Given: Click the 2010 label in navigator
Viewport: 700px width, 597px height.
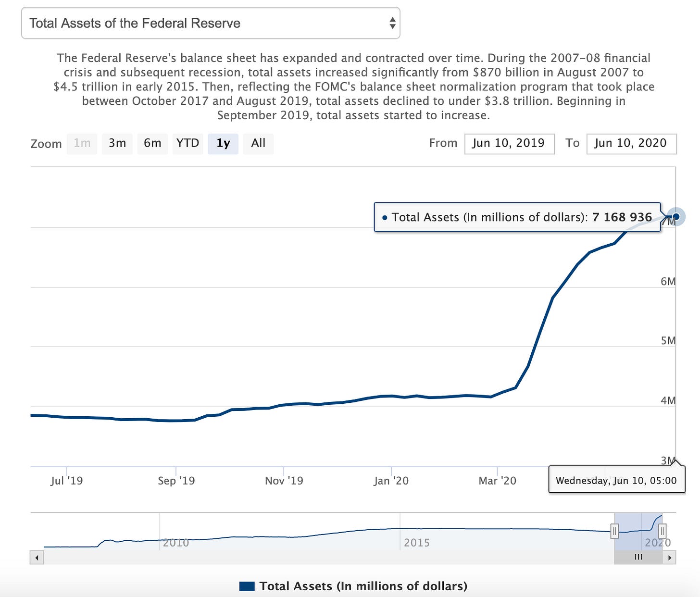Looking at the screenshot, I should (175, 543).
